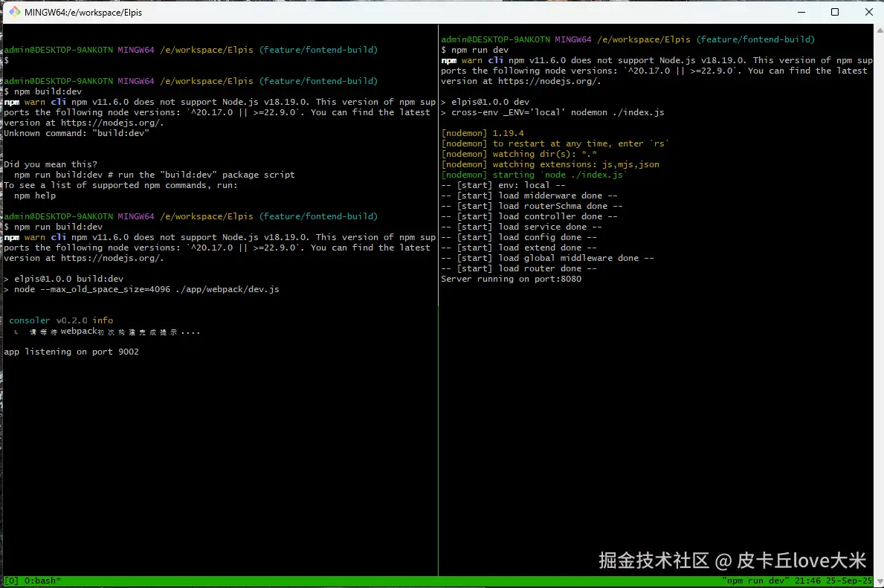
Task: Click the window title 'MINGW64:/e/workspace/Elpis'
Action: click(x=83, y=13)
